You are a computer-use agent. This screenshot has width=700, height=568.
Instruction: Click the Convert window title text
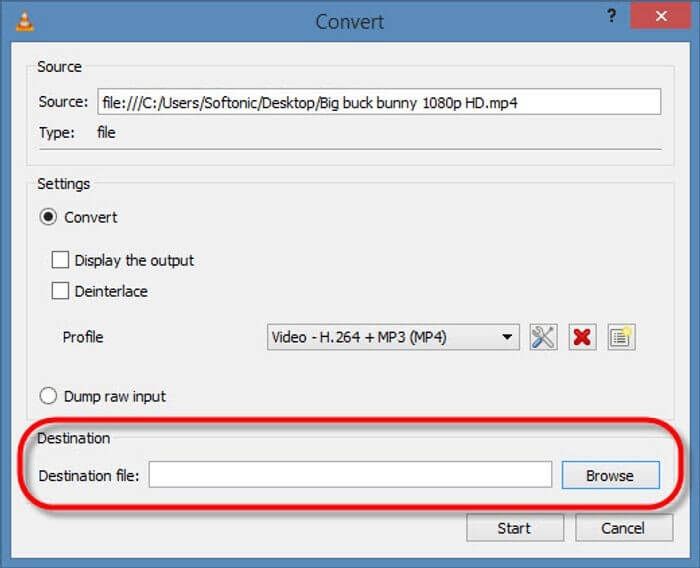[349, 21]
